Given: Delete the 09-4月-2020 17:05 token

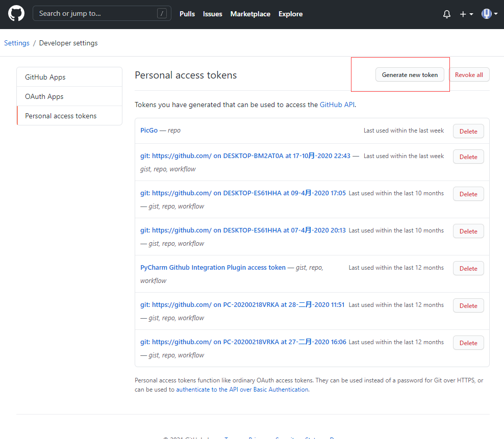Looking at the screenshot, I should (x=468, y=194).
